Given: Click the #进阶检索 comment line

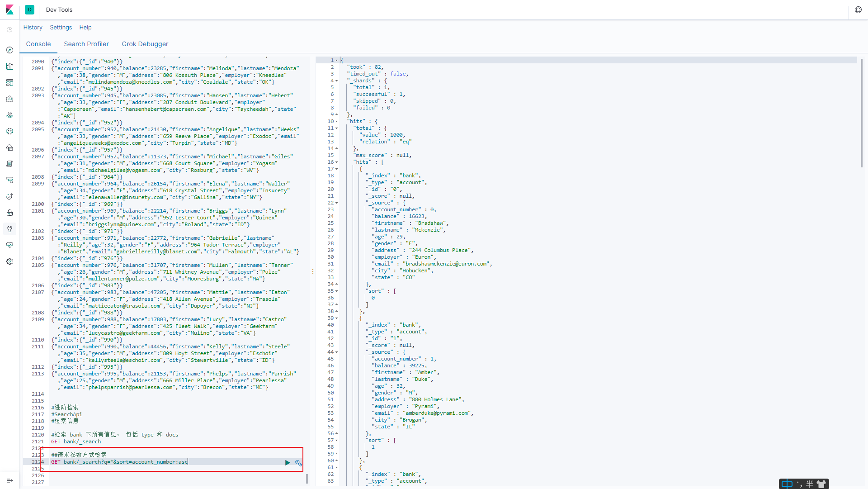Looking at the screenshot, I should [x=65, y=408].
